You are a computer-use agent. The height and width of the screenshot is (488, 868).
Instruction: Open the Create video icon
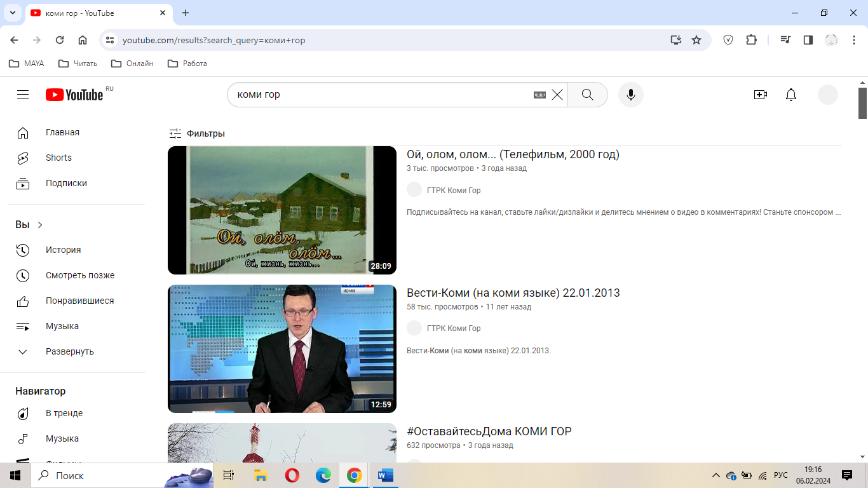click(x=761, y=95)
